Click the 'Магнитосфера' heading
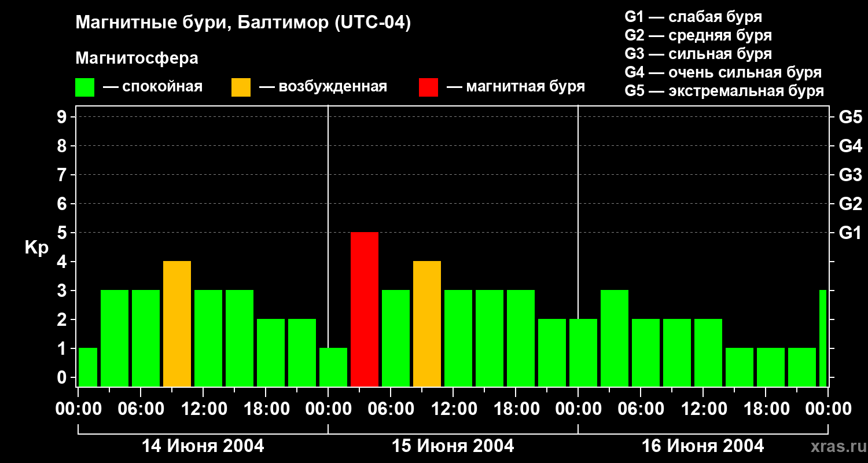 (x=137, y=58)
